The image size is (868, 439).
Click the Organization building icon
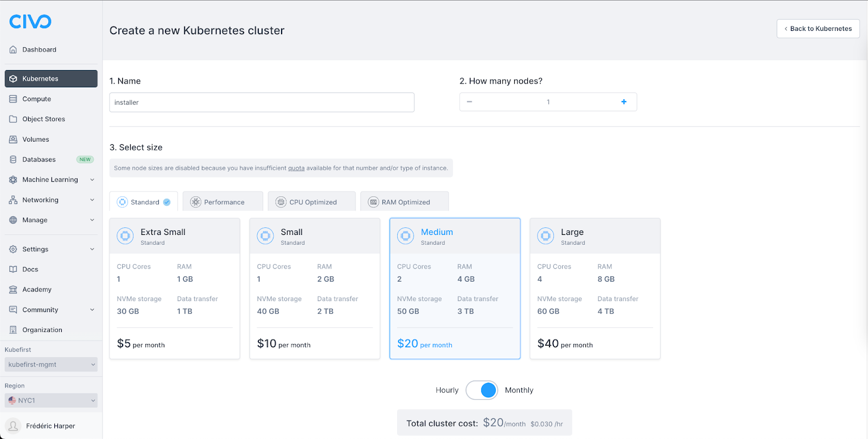(x=13, y=330)
